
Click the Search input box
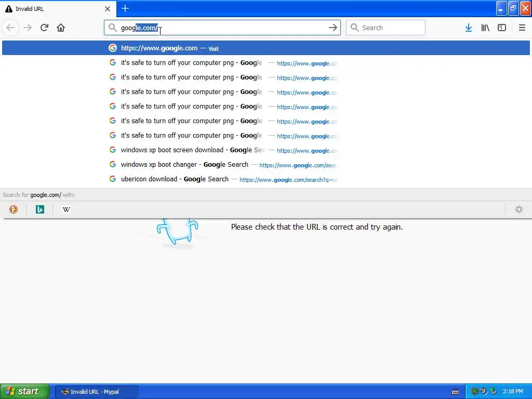click(x=385, y=28)
